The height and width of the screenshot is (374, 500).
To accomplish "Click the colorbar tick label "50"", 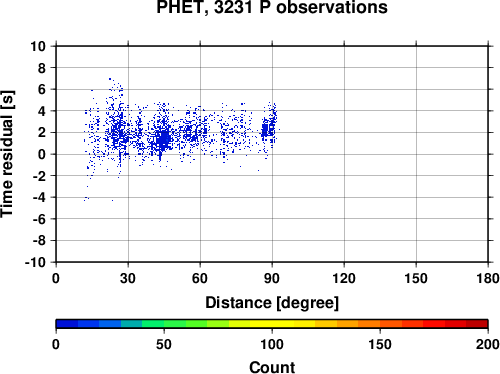I will click(x=164, y=344).
